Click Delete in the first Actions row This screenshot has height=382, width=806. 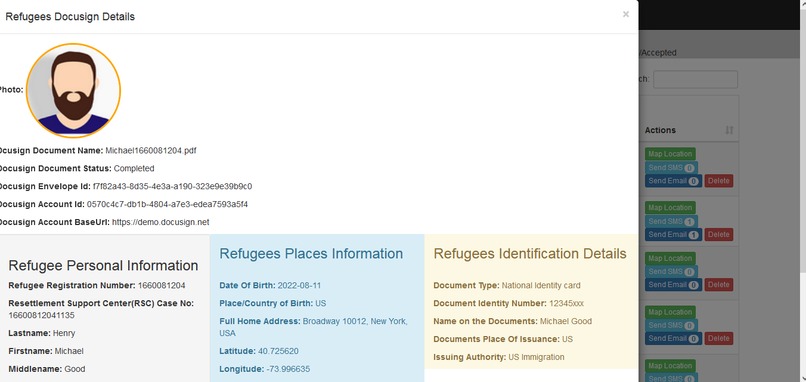pyautogui.click(x=719, y=180)
